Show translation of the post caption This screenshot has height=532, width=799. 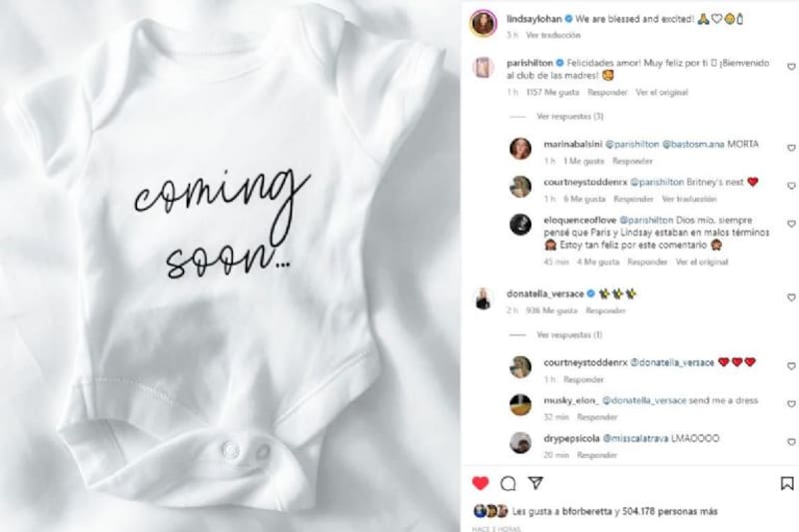[x=553, y=35]
